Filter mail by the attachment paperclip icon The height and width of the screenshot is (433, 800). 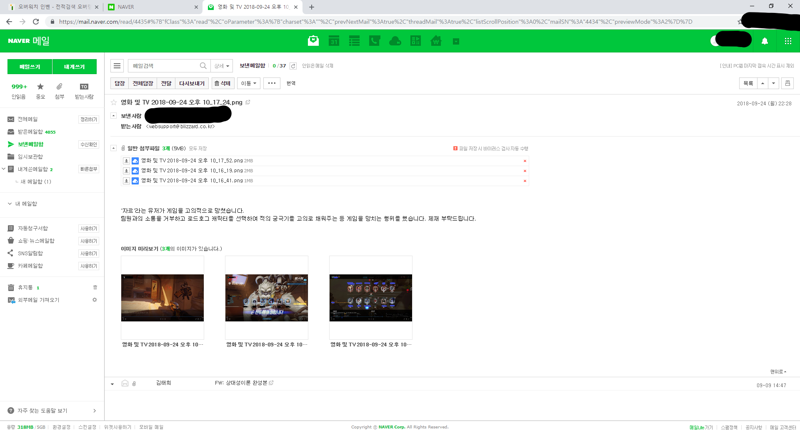59,87
